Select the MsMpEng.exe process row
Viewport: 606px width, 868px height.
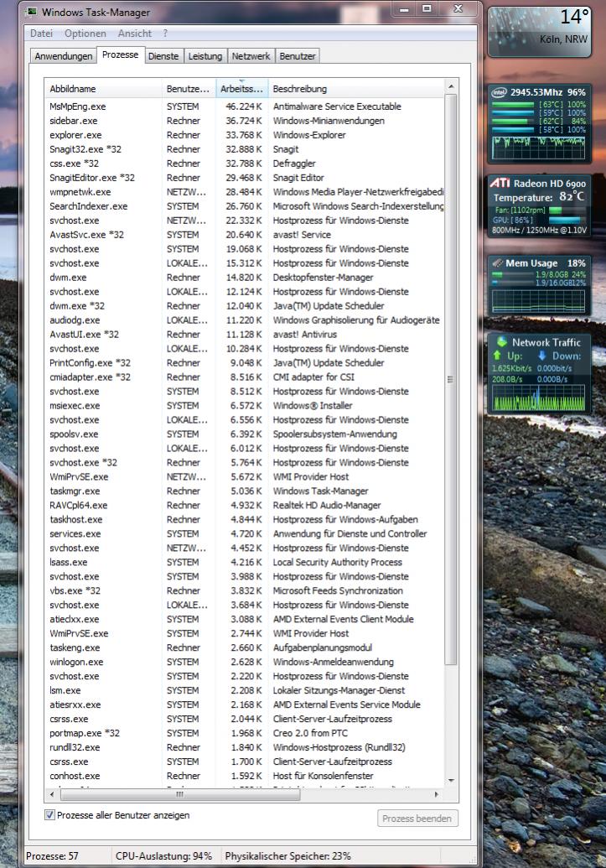245,107
